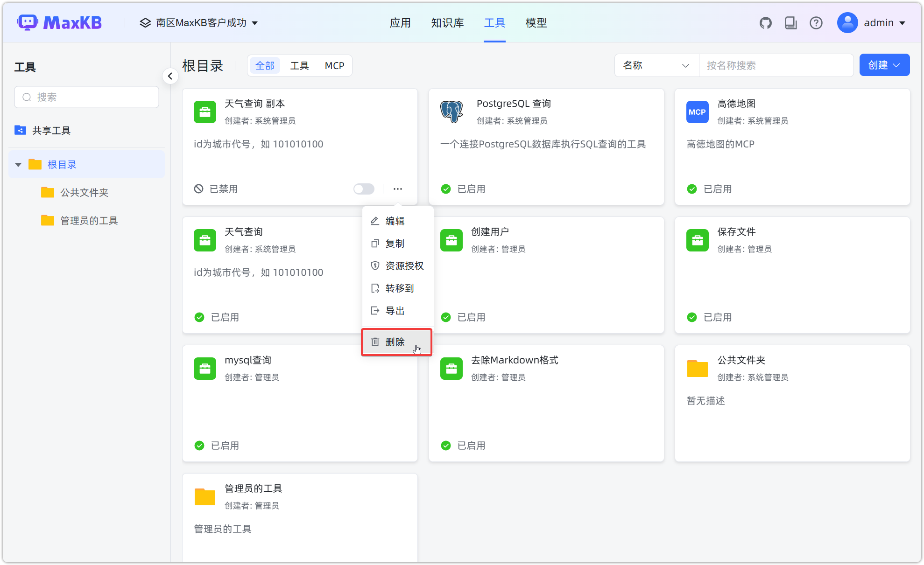Open the admin user menu
This screenshot has height=565, width=924.
tap(871, 23)
